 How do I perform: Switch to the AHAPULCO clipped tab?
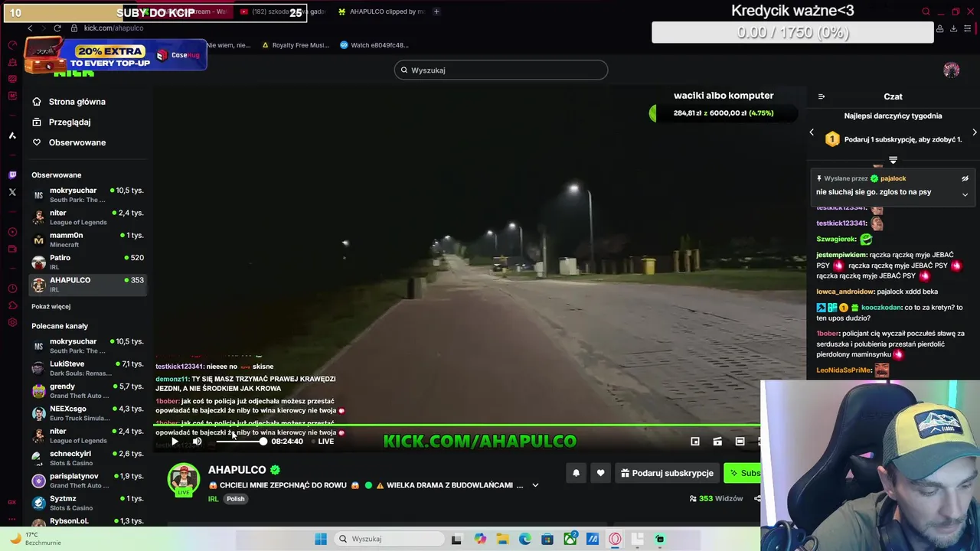[x=381, y=11]
